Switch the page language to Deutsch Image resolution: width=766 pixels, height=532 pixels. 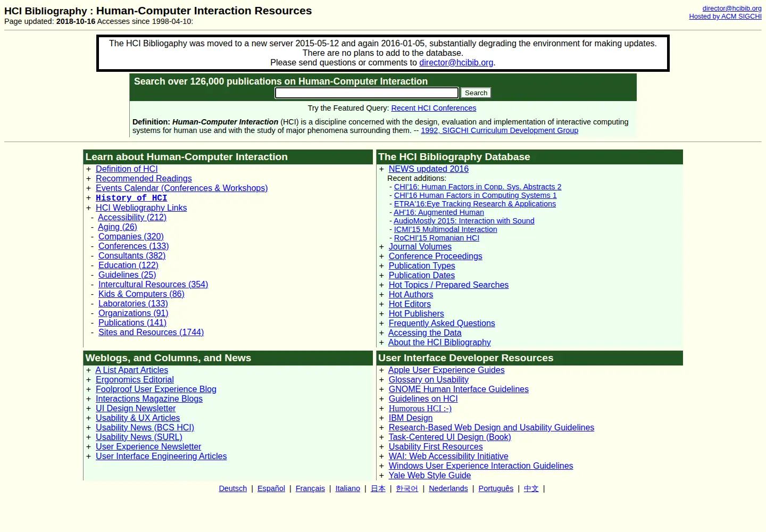(233, 488)
